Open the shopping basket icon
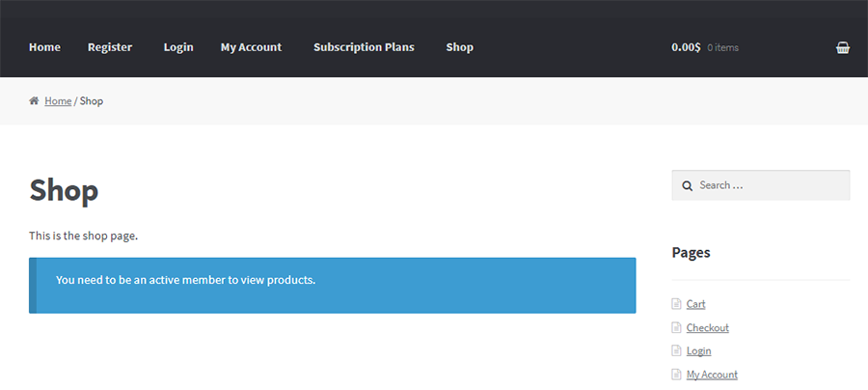 point(843,47)
